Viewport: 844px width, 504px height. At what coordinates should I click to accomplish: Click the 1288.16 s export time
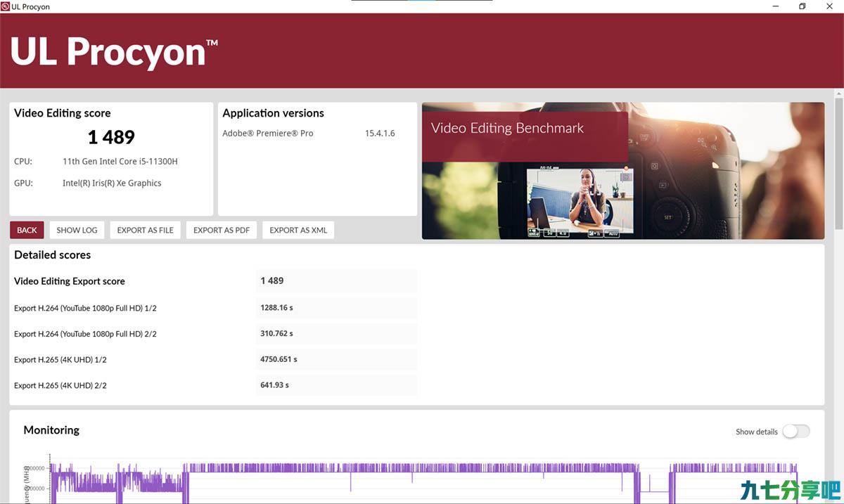click(277, 308)
